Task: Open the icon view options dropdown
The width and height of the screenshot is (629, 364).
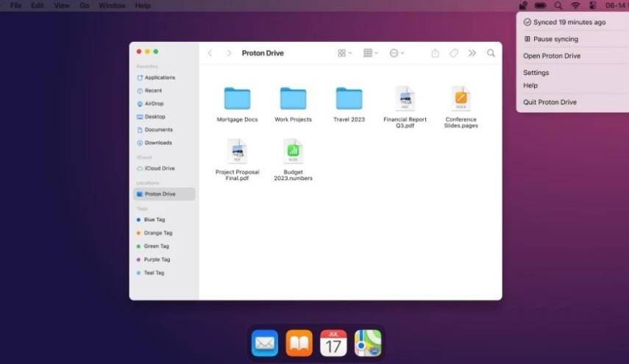Action: [344, 53]
